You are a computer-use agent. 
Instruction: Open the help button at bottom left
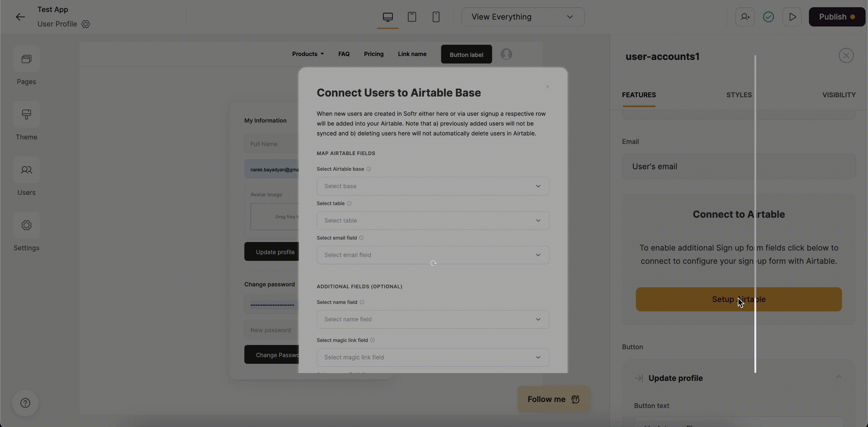click(25, 403)
